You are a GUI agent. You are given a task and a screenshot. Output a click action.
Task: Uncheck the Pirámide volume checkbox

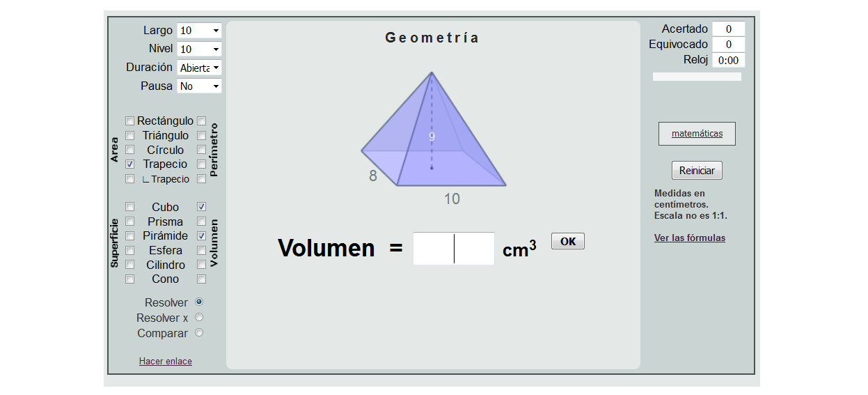[x=201, y=236]
